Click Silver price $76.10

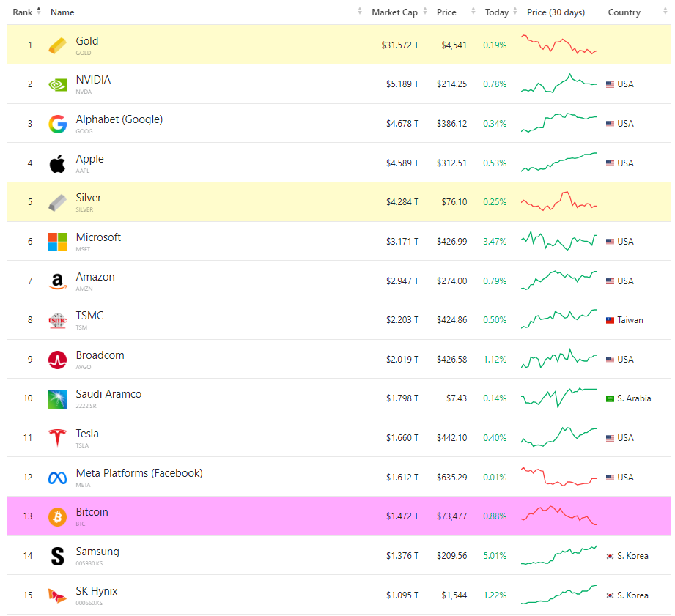(x=454, y=202)
